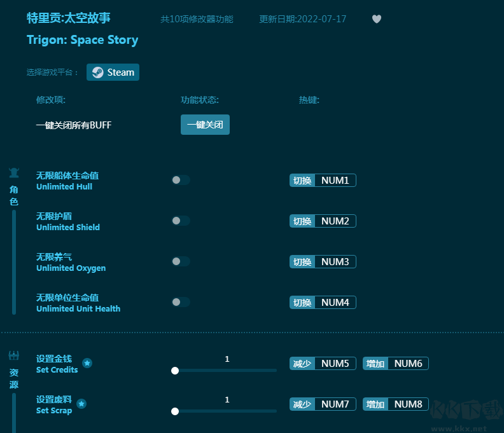Click star icon beside Set Scrap
The image size is (504, 433).
[81, 404]
